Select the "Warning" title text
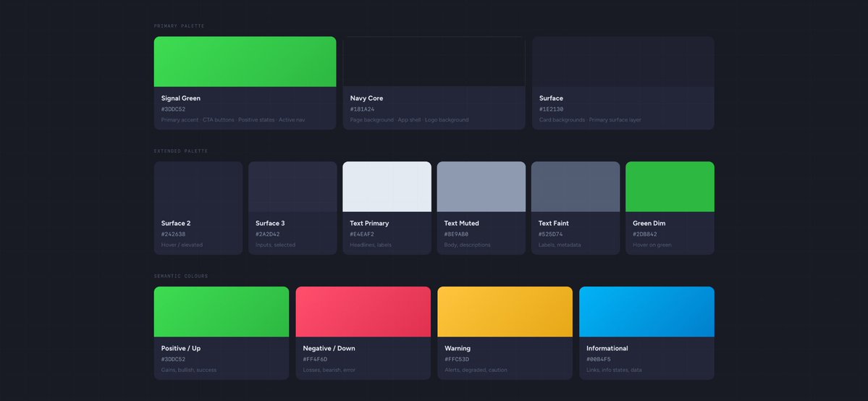 458,348
